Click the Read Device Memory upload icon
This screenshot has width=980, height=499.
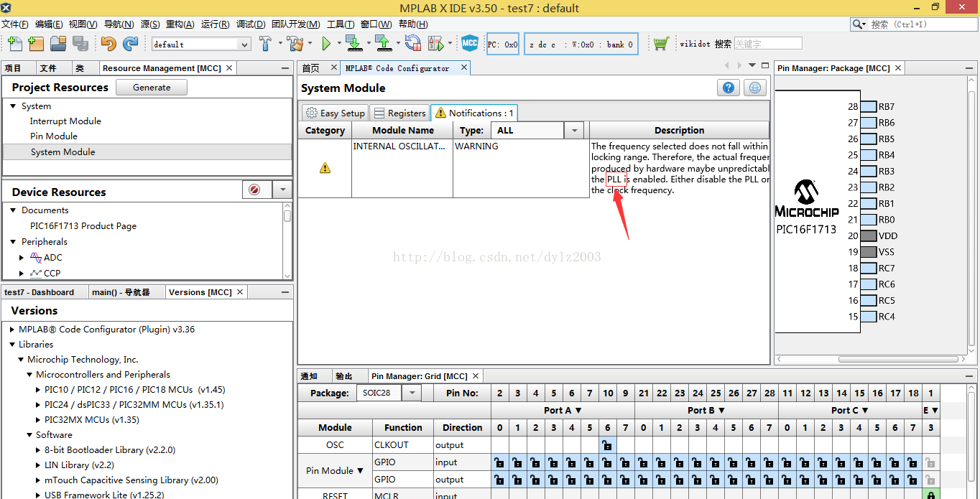[x=383, y=44]
